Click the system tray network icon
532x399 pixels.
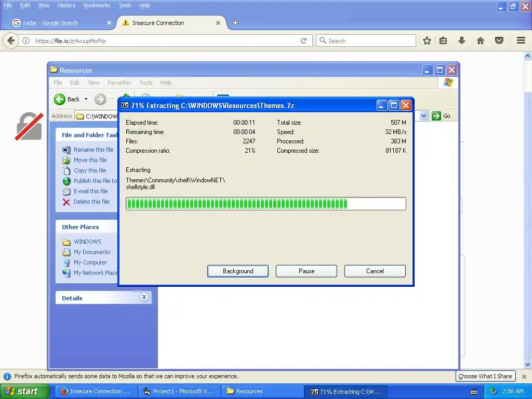[x=494, y=391]
